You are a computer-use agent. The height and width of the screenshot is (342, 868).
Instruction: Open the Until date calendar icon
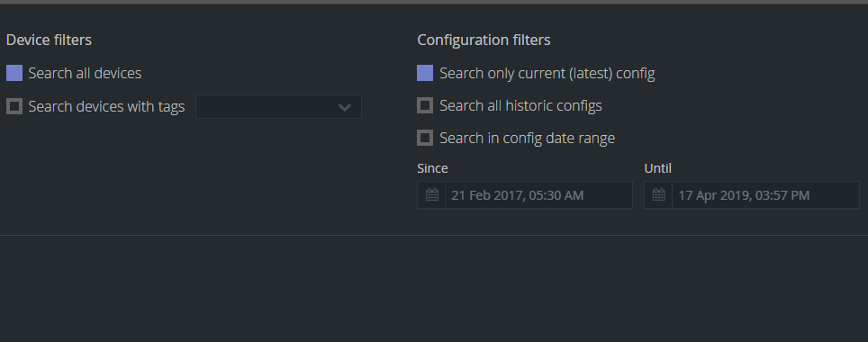(x=659, y=194)
